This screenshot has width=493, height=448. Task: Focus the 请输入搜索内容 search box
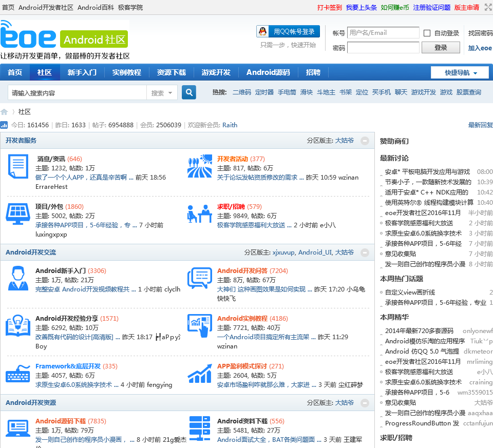pos(78,93)
